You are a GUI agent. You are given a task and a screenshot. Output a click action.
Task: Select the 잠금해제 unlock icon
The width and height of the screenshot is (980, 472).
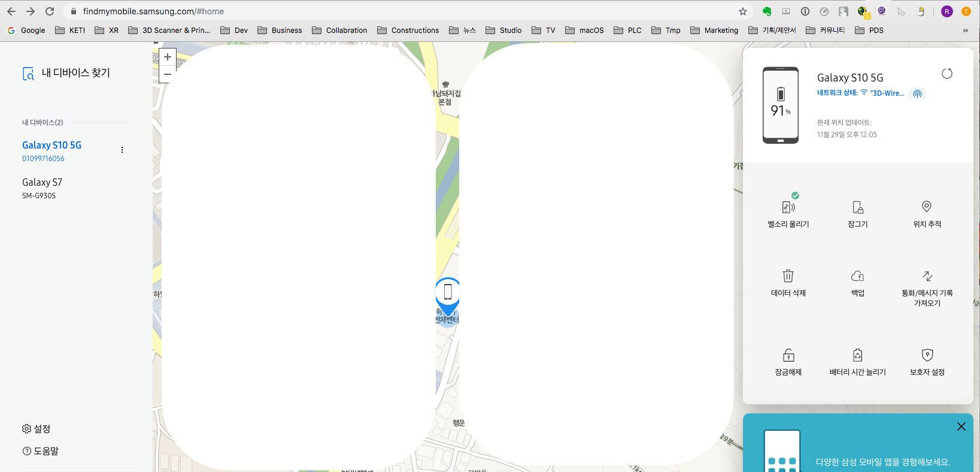[788, 355]
